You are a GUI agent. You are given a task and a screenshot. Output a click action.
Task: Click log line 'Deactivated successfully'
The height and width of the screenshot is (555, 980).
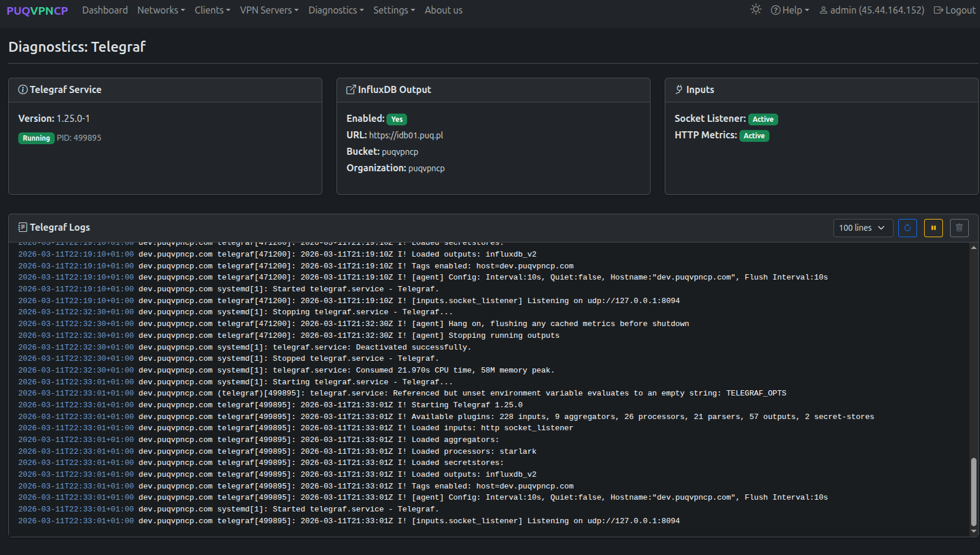[x=245, y=347]
